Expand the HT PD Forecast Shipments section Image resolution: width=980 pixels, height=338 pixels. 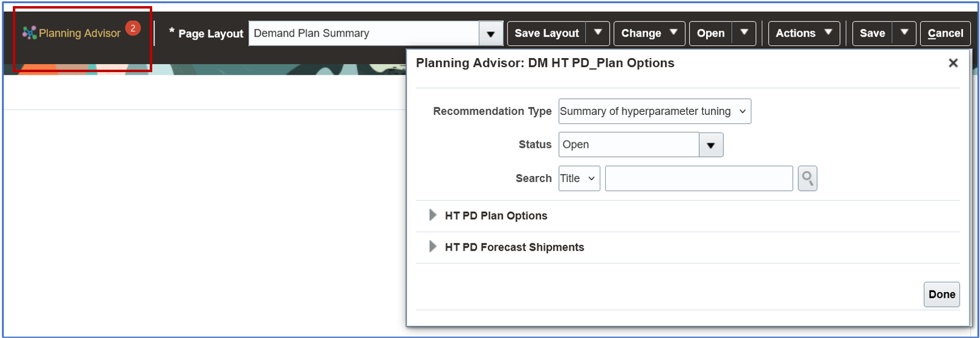433,247
